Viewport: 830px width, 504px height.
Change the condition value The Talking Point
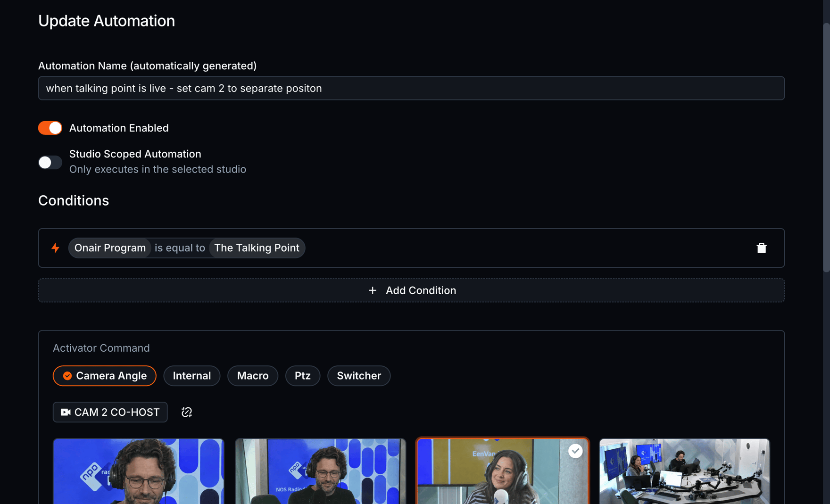coord(257,248)
